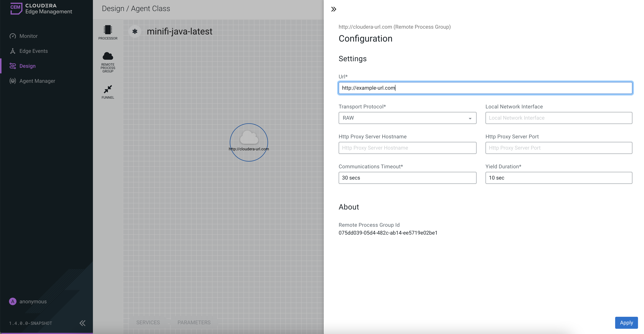This screenshot has height=334, width=644.
Task: Click the Yield Duration input
Action: [x=559, y=178]
